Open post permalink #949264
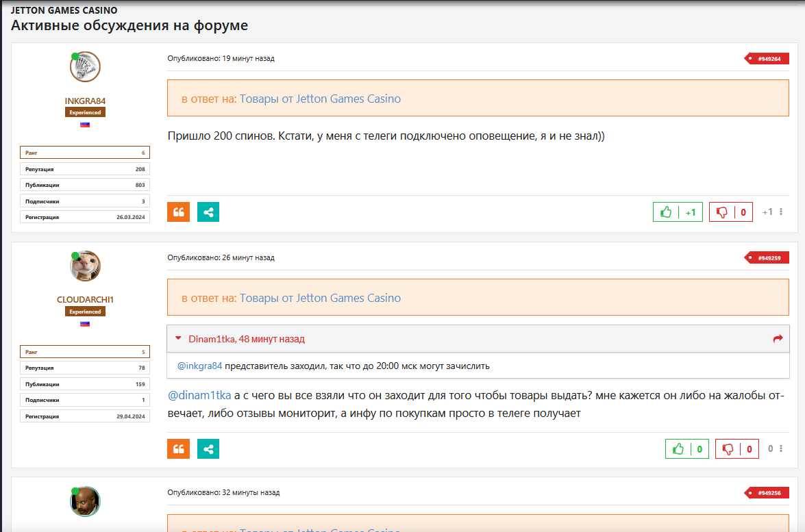Image resolution: width=805 pixels, height=532 pixels. [x=768, y=59]
